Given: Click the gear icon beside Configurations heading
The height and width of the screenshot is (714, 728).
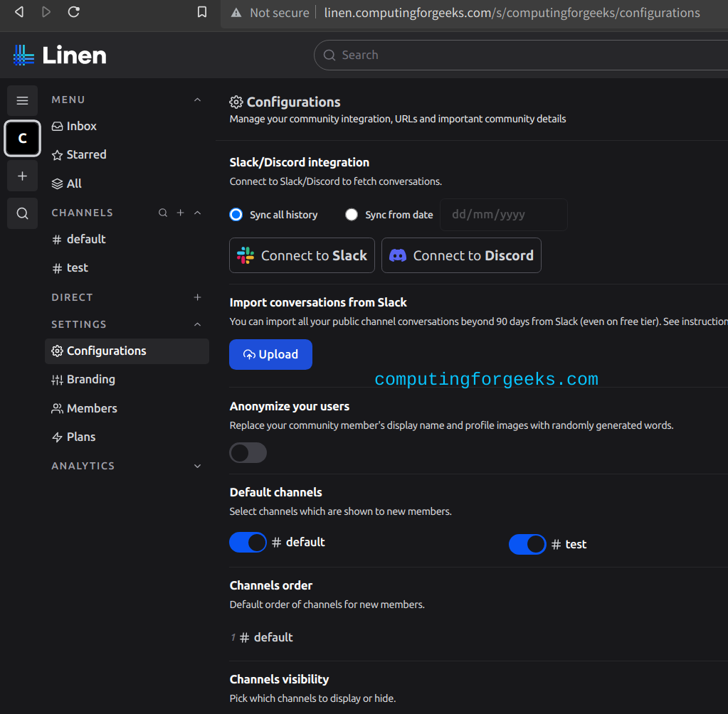Looking at the screenshot, I should coord(236,102).
